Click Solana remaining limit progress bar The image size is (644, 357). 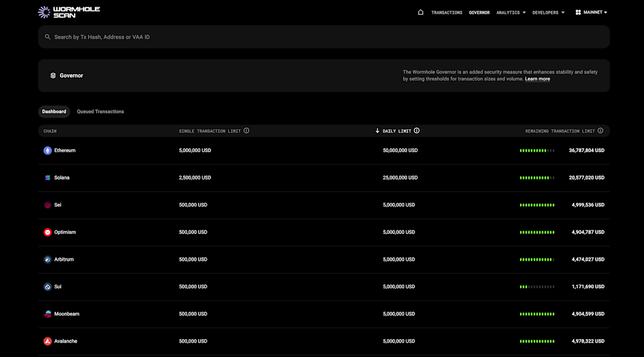pyautogui.click(x=537, y=178)
